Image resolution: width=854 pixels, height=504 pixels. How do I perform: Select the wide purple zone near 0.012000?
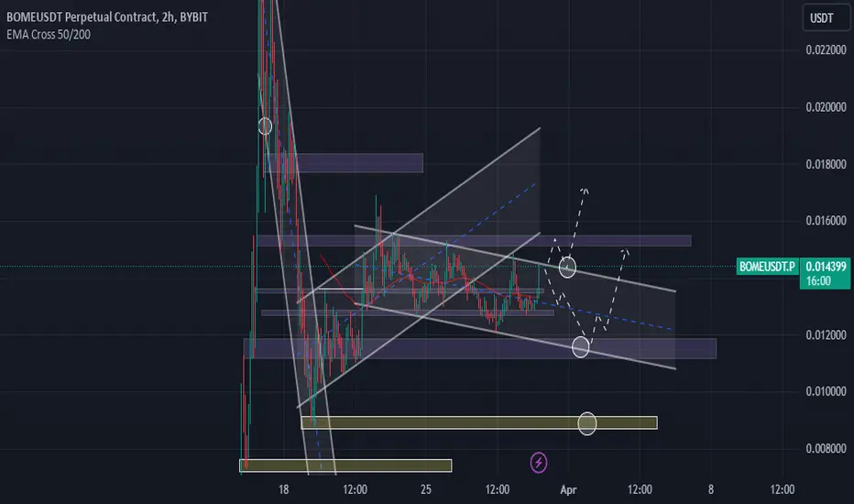coord(480,348)
